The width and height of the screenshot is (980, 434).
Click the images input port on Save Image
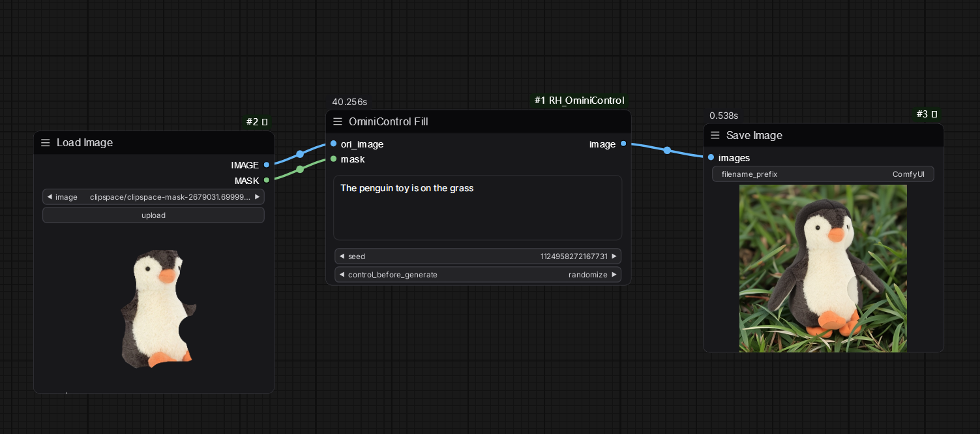pyautogui.click(x=711, y=158)
